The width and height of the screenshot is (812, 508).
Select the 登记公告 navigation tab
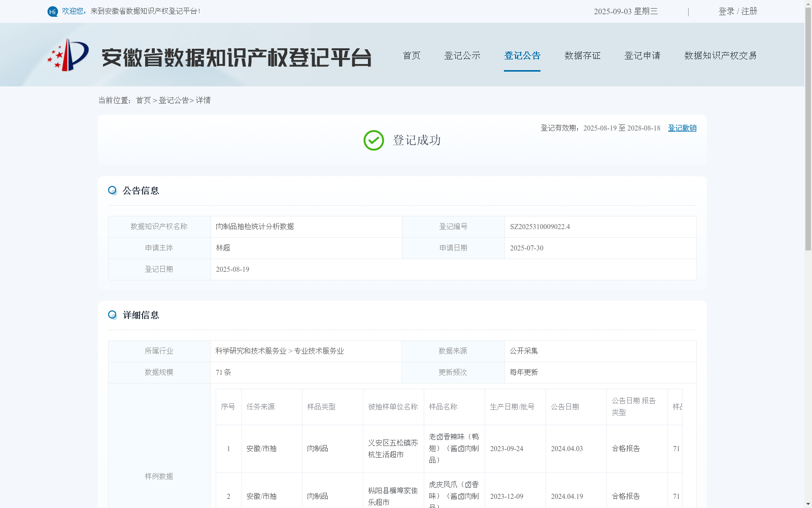[x=522, y=55]
